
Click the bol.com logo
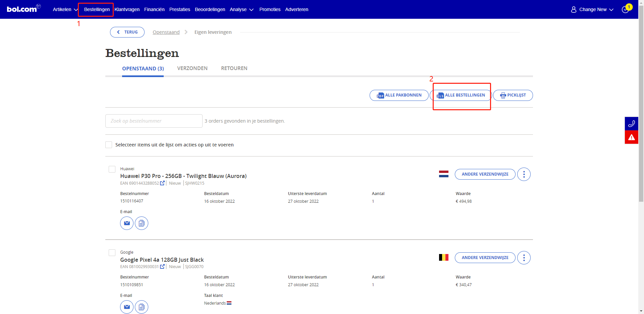(22, 9)
